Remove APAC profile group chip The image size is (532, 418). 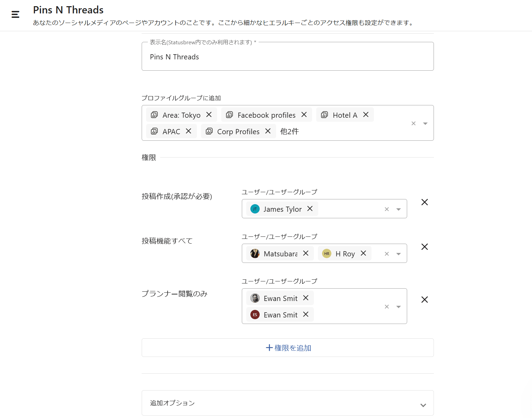[188, 131]
